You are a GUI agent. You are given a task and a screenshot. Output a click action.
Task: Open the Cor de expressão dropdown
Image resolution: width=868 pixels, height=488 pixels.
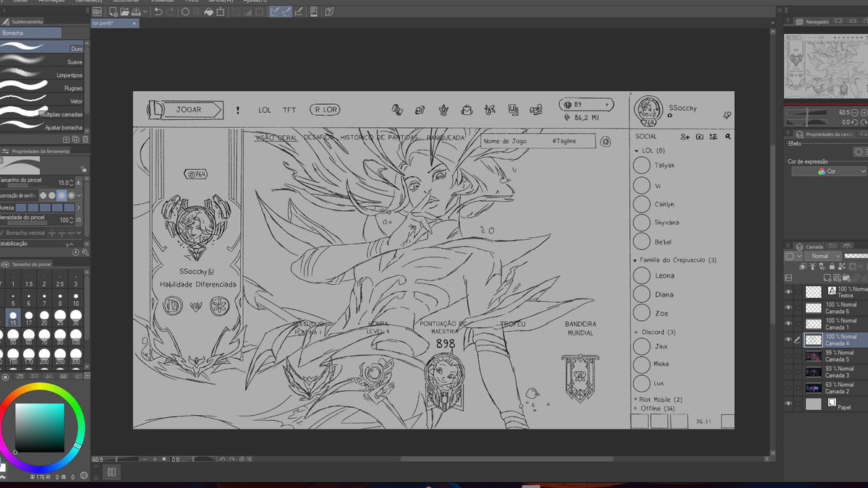[829, 171]
